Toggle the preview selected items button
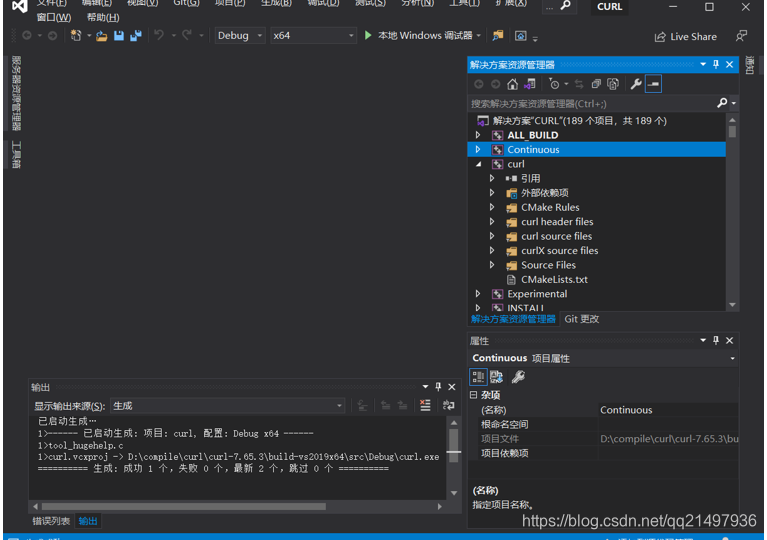Image resolution: width=767 pixels, height=540 pixels. pyautogui.click(x=654, y=84)
